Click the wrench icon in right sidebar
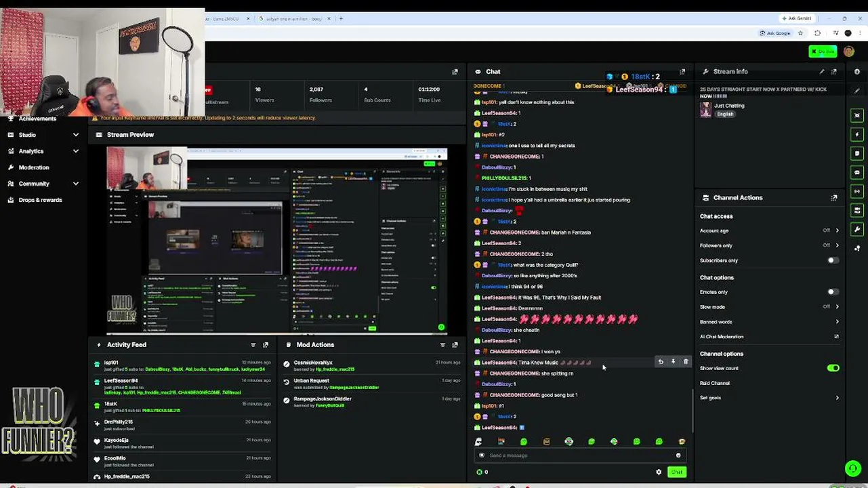 click(x=857, y=229)
